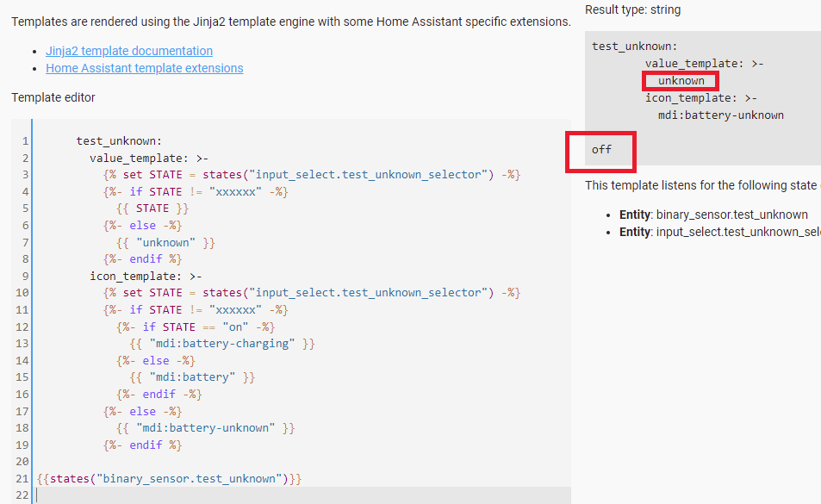Click the icon_template line 9 in the editor
This screenshot has width=821, height=504.
pyautogui.click(x=146, y=276)
